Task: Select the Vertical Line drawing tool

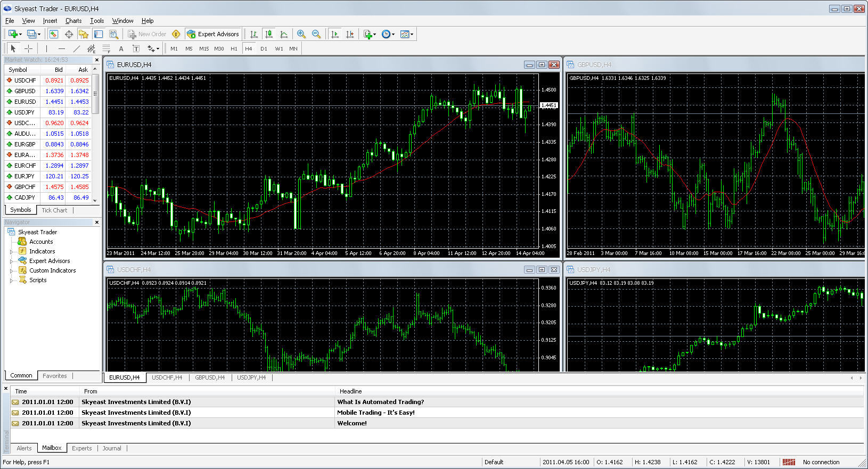Action: pos(47,48)
